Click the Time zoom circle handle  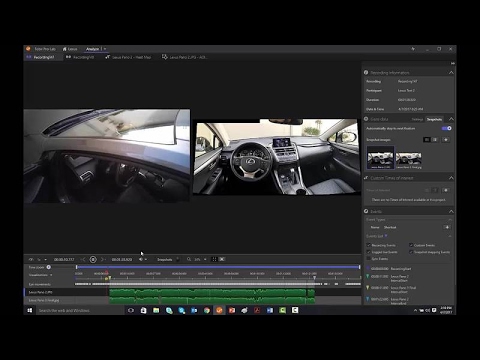click(49, 267)
